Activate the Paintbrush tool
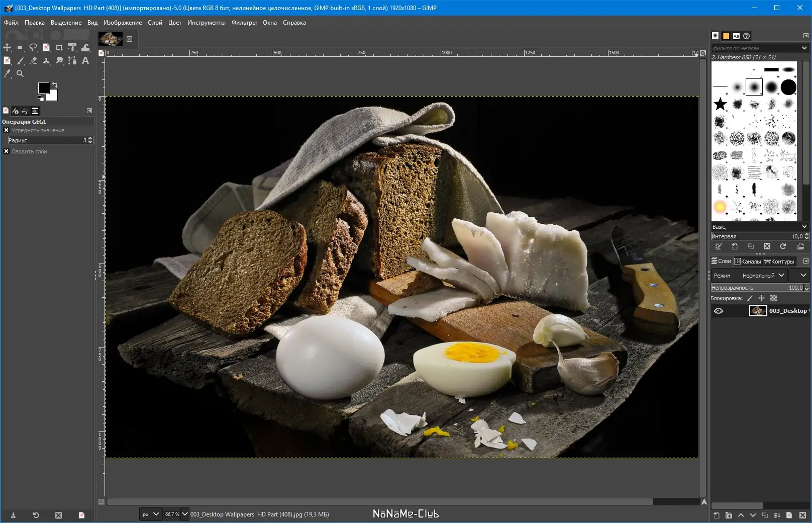Screen dimensions: 812x523 coord(21,60)
